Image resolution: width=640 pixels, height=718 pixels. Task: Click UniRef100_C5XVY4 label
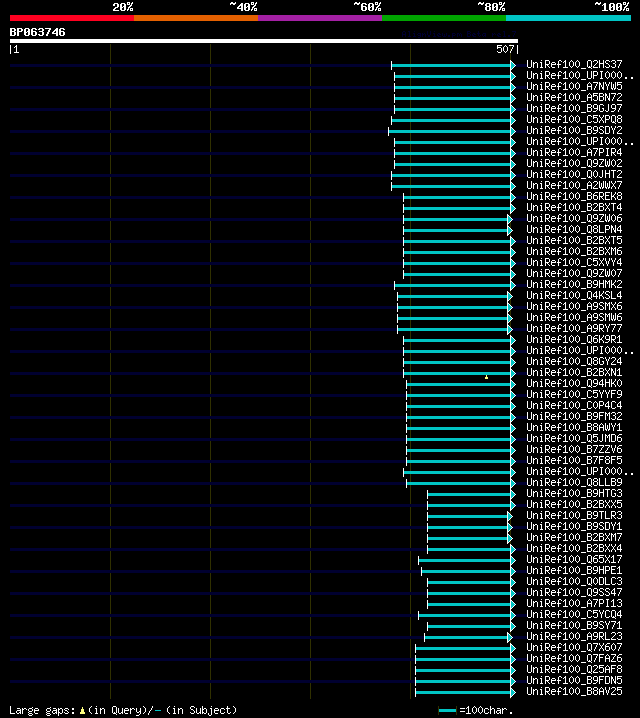click(574, 262)
